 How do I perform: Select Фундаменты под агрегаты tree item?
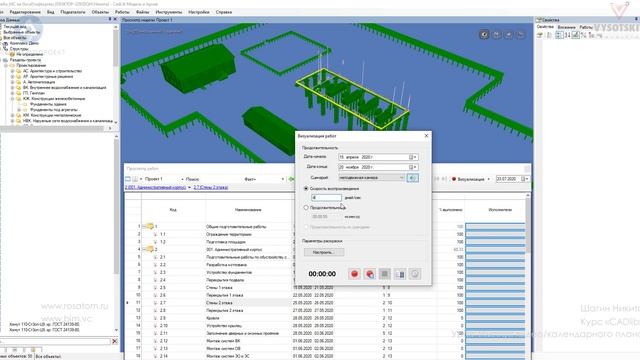pos(53,110)
